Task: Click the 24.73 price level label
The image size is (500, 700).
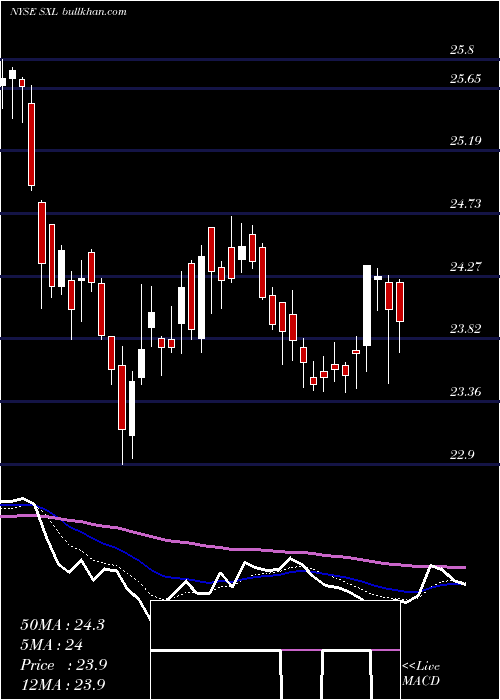Action: point(465,204)
